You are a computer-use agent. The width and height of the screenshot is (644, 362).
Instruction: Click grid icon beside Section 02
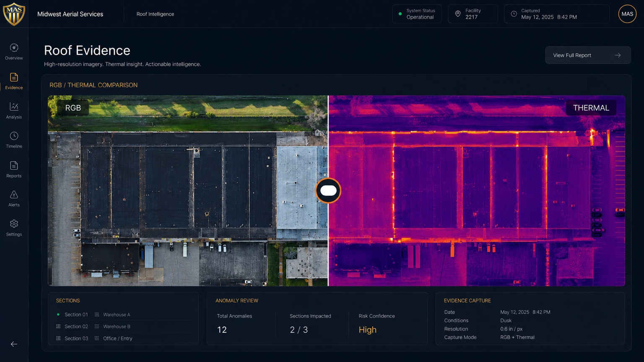(58, 326)
